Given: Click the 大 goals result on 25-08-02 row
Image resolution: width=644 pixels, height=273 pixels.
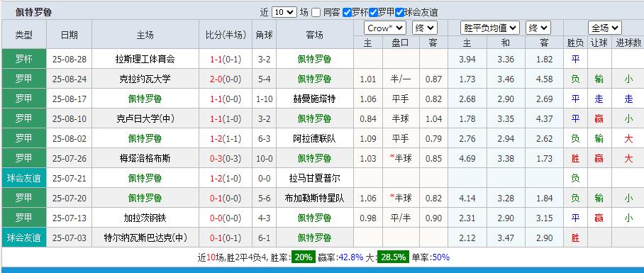Looking at the screenshot, I should (x=628, y=138).
